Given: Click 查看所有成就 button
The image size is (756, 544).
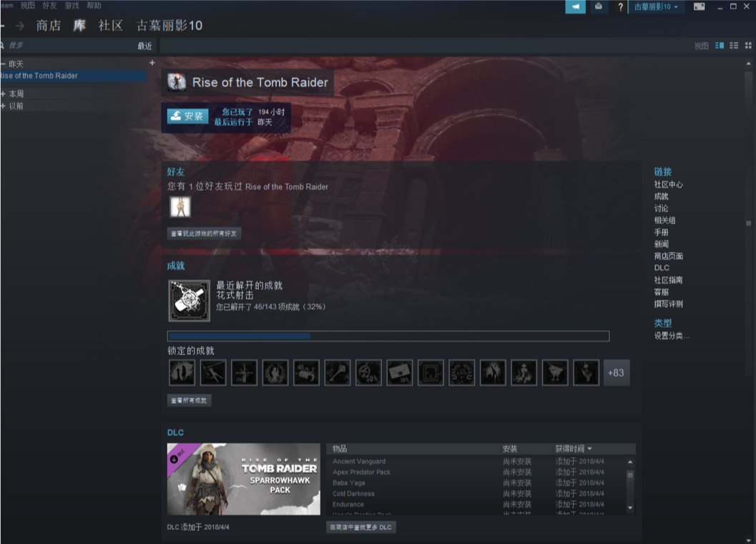Looking at the screenshot, I should tap(189, 401).
